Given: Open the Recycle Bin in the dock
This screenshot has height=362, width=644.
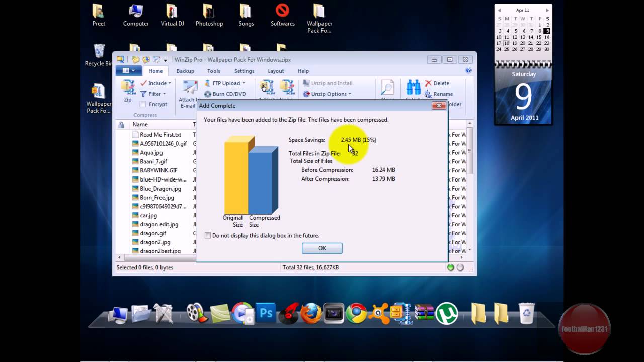Looking at the screenshot, I should [x=527, y=313].
